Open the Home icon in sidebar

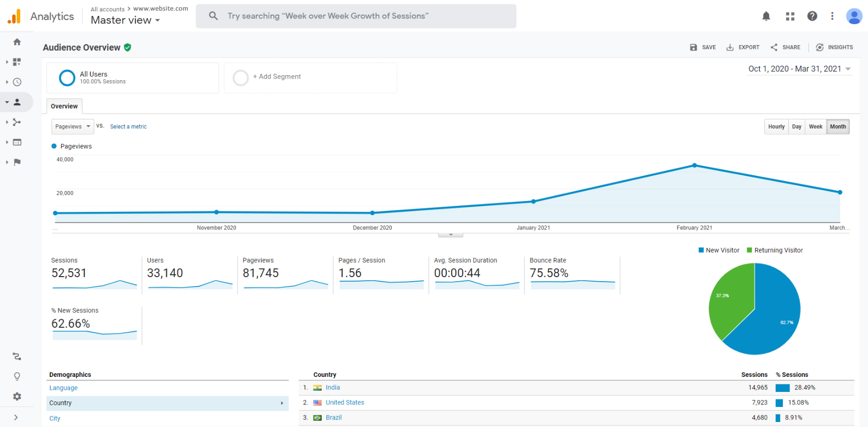17,42
